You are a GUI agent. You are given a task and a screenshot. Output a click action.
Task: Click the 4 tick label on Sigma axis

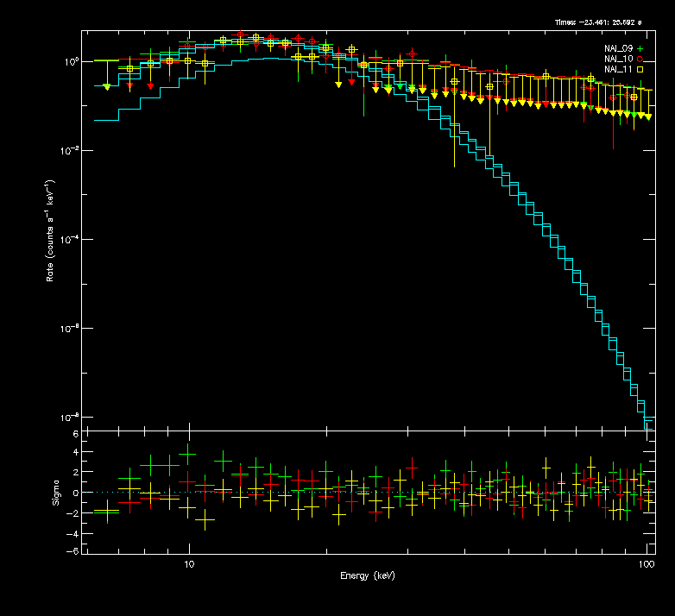76,453
